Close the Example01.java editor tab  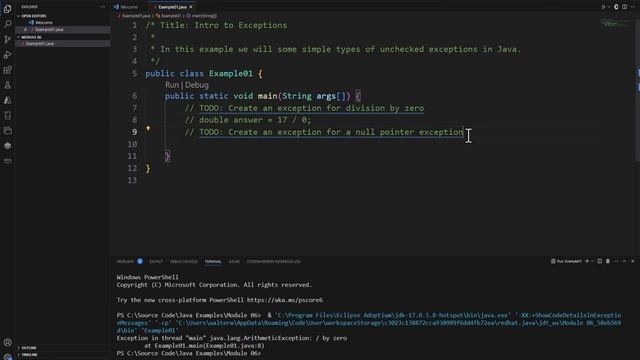pos(191,7)
